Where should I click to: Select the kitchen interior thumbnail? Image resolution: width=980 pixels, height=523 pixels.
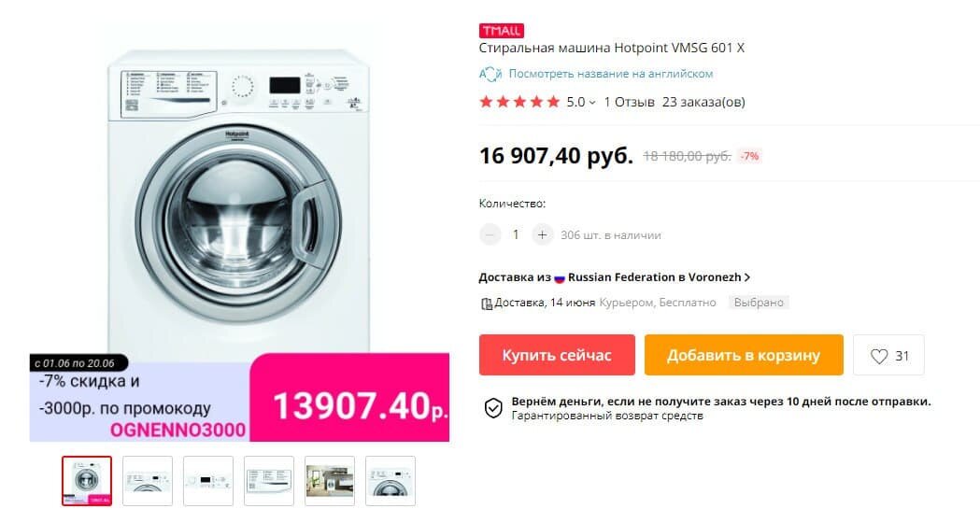click(330, 481)
